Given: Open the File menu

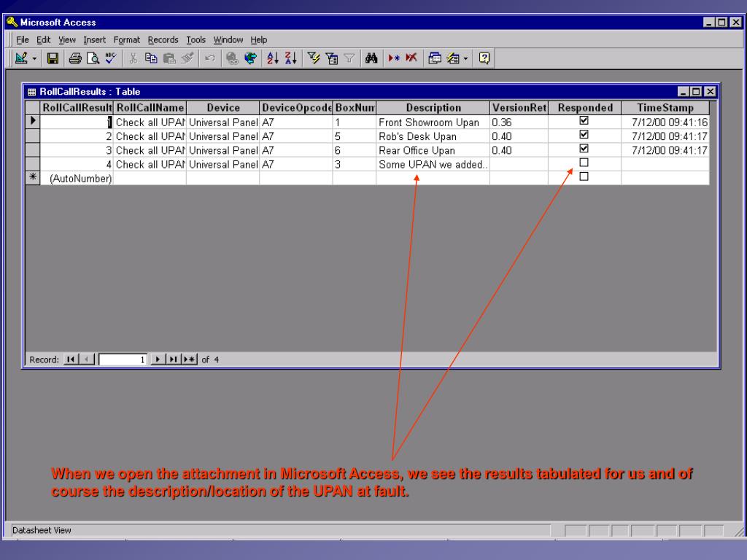Looking at the screenshot, I should click(x=23, y=40).
